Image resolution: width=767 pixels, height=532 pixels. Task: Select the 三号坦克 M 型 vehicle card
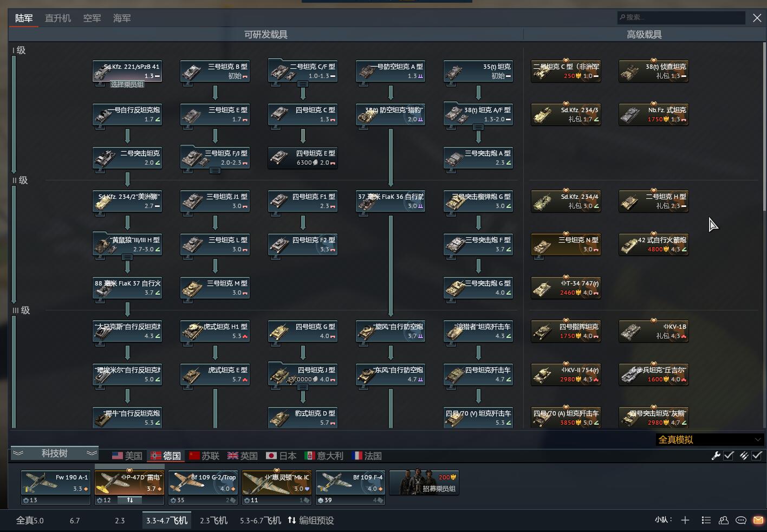215,288
